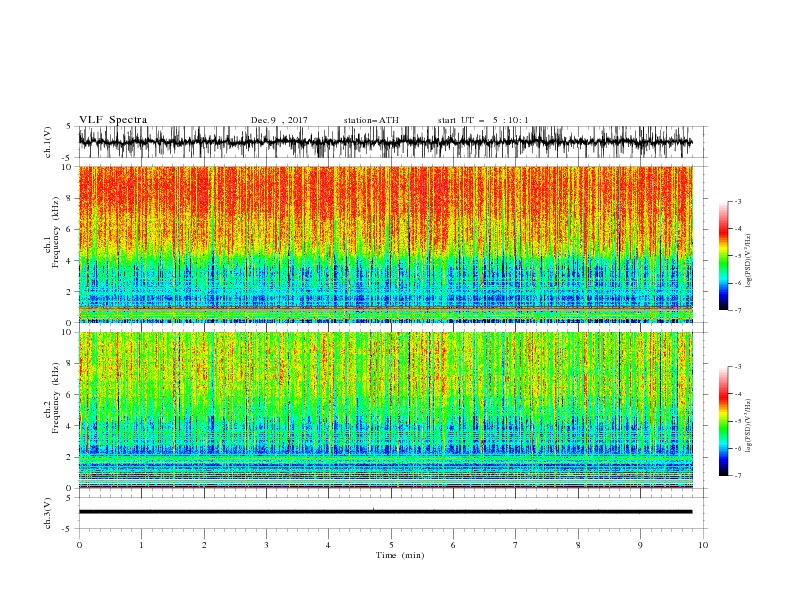The width and height of the screenshot is (792, 612).
Task: Click the "log(PSD)(V²/Hz)" label beside ch.1 colorbar
Action: pos(748,260)
